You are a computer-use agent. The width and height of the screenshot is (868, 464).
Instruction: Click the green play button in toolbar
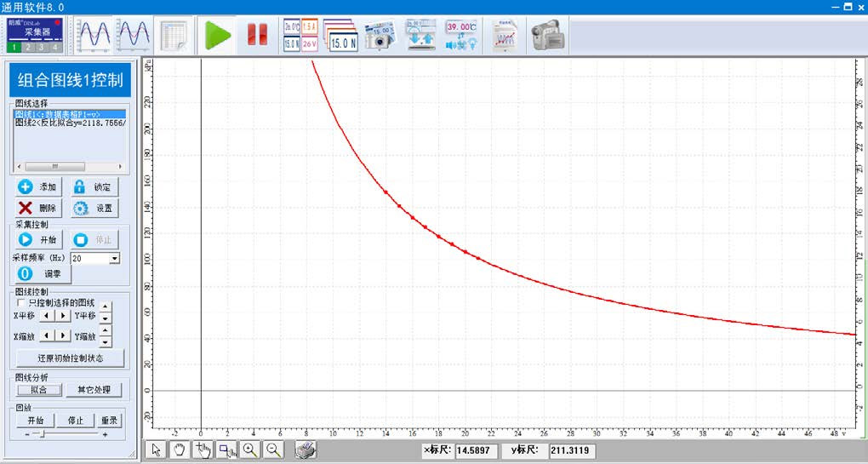click(217, 35)
